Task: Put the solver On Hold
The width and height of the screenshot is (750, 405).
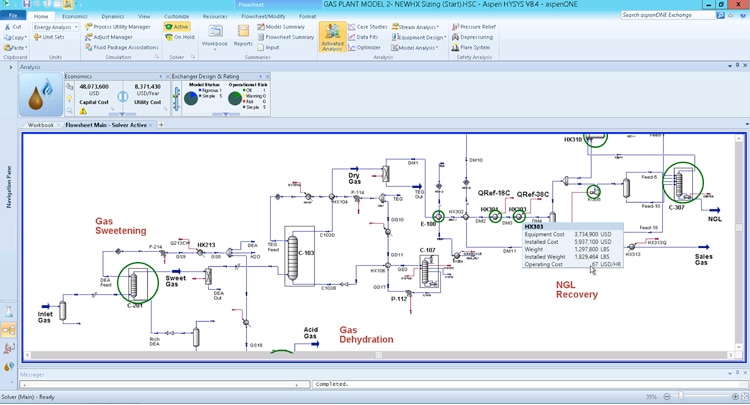Action: coord(180,37)
